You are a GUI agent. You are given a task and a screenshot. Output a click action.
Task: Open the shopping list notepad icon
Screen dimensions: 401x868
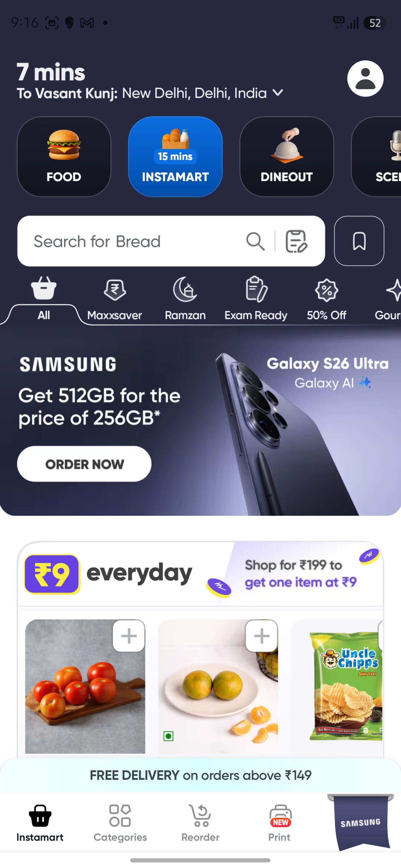296,241
